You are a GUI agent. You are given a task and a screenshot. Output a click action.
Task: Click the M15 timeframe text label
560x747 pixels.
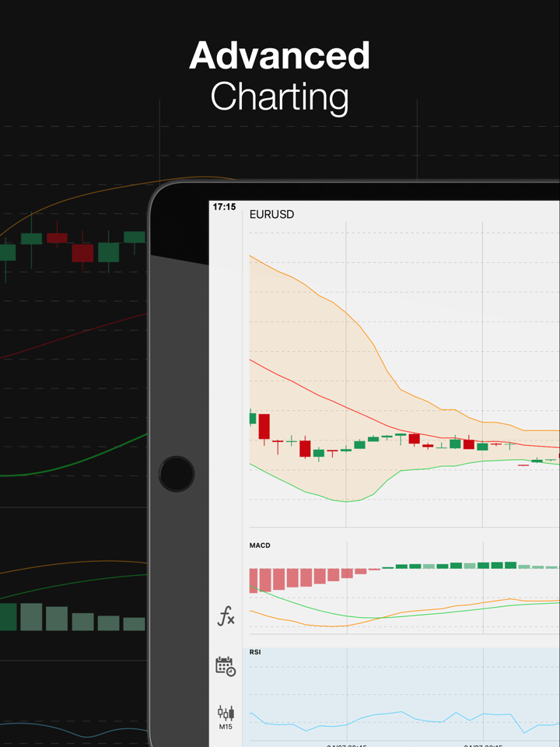coord(226,727)
